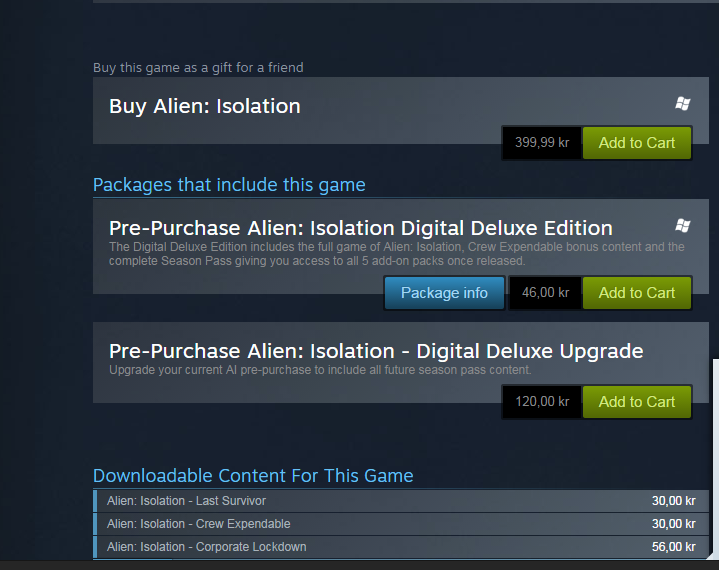Open the Crew Expendable DLC row
This screenshot has width=719, height=575.
[401, 524]
